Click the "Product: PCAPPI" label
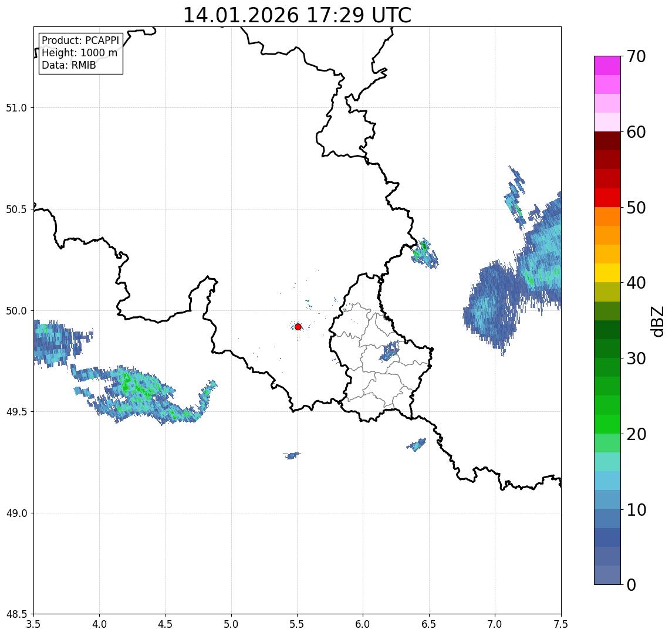The height and width of the screenshot is (636, 672). tap(80, 40)
